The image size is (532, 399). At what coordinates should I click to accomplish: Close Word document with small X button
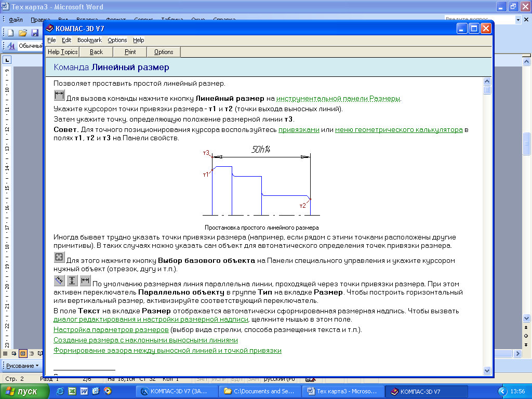point(526,20)
